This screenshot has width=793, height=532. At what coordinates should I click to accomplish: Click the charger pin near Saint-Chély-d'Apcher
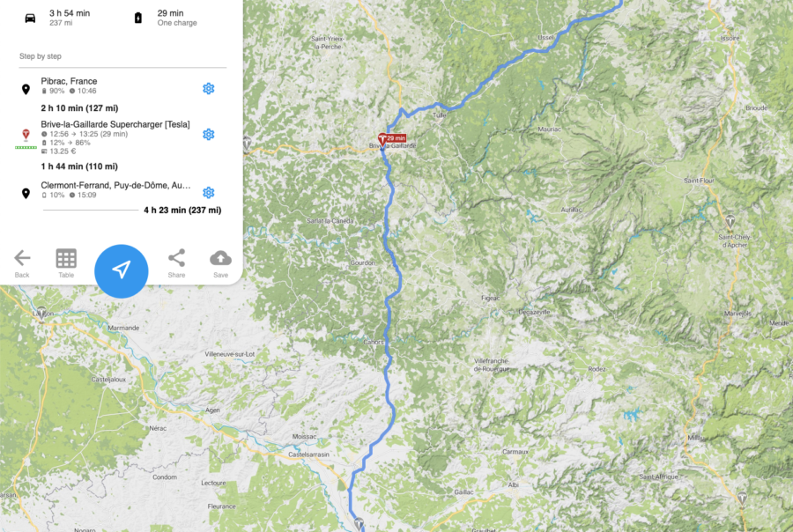pos(730,221)
